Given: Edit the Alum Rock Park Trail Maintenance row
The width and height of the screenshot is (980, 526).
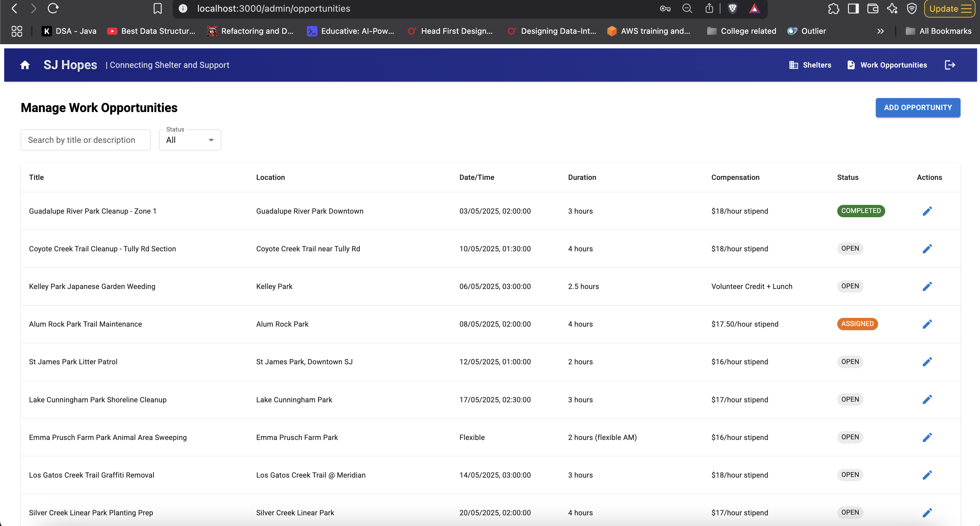Looking at the screenshot, I should pyautogui.click(x=927, y=324).
